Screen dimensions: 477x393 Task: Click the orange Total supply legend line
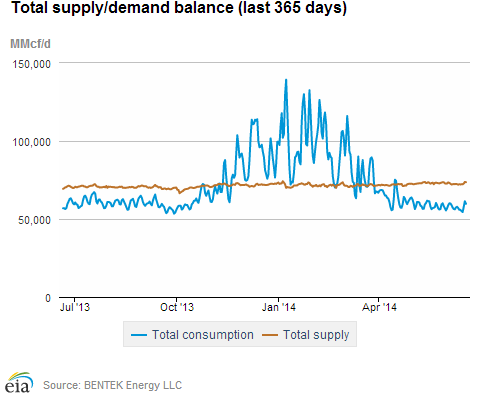(270, 335)
